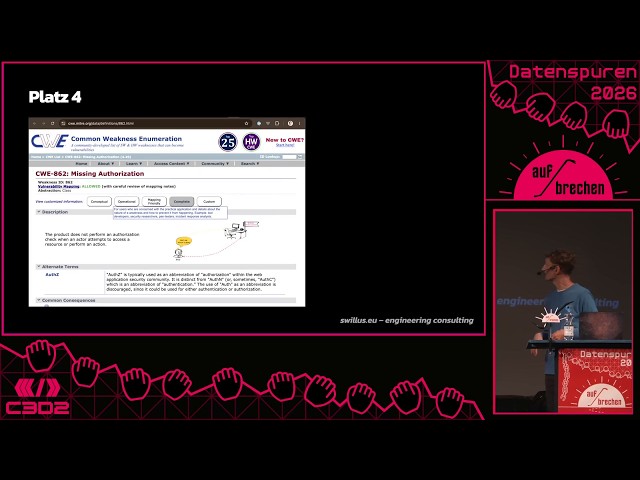
Task: Select the Conceptual view button
Action: (99, 201)
